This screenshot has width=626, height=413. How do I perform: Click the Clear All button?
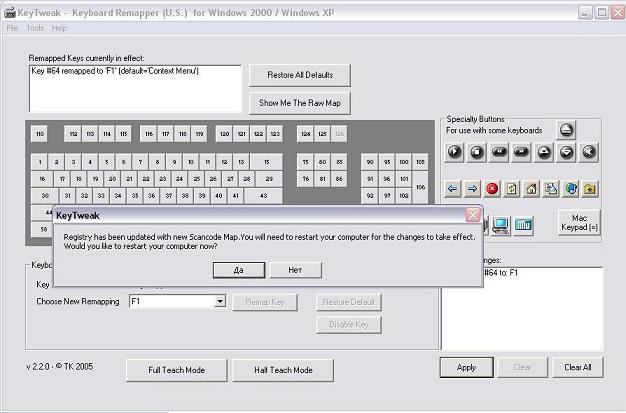point(577,367)
